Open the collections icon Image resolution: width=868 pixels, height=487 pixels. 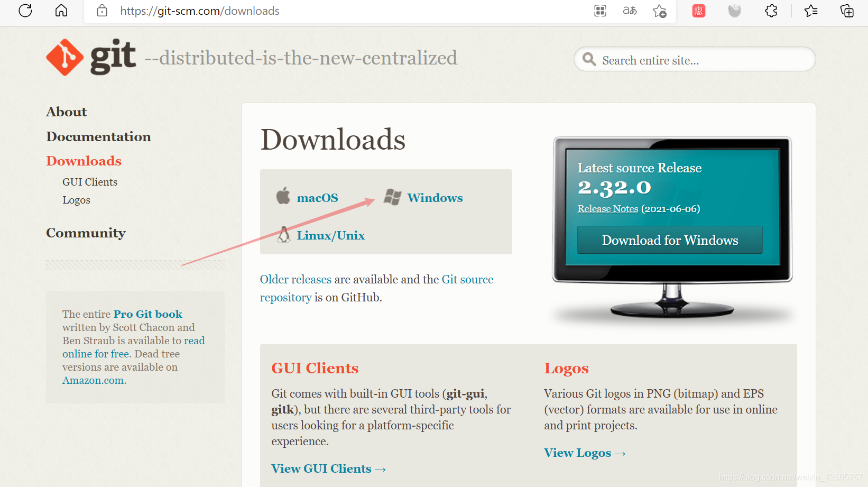[847, 11]
